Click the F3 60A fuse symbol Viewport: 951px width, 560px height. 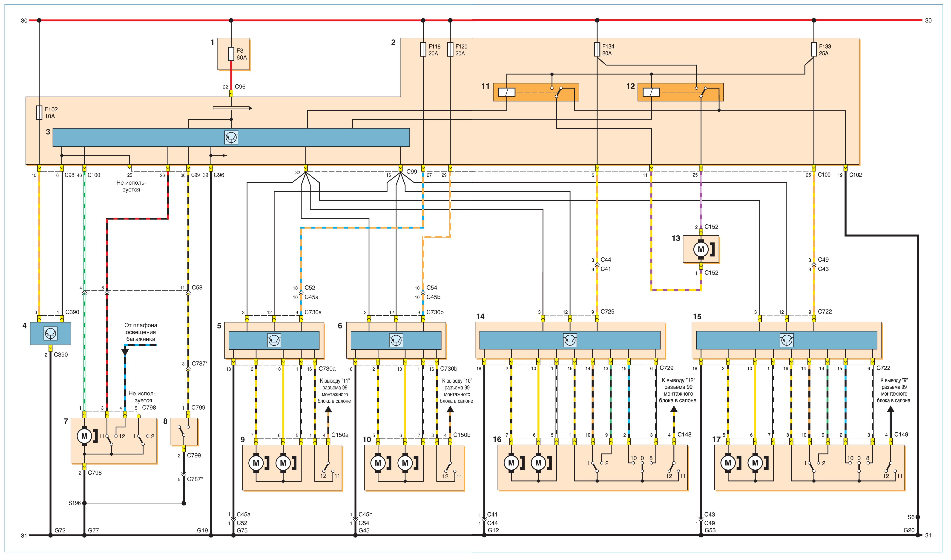(x=231, y=54)
